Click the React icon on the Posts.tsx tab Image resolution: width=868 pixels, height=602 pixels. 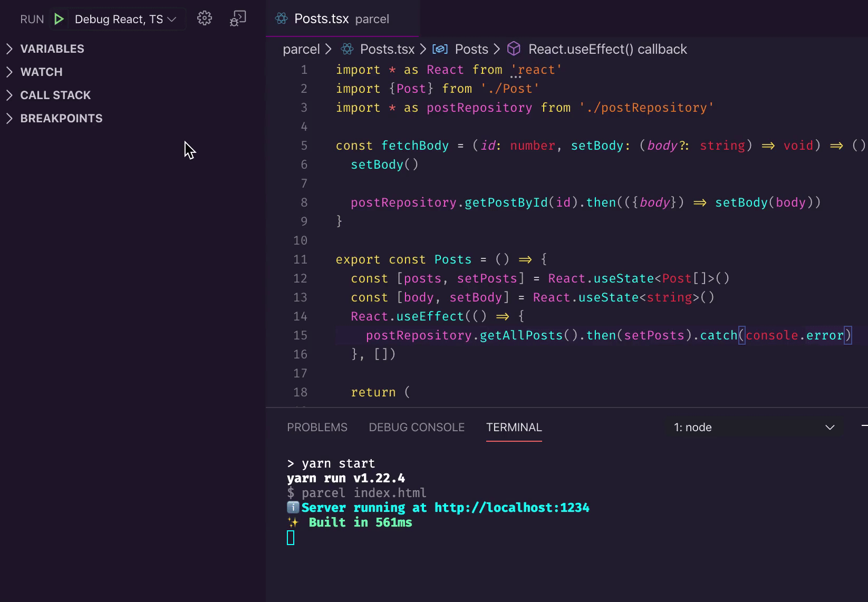point(282,19)
